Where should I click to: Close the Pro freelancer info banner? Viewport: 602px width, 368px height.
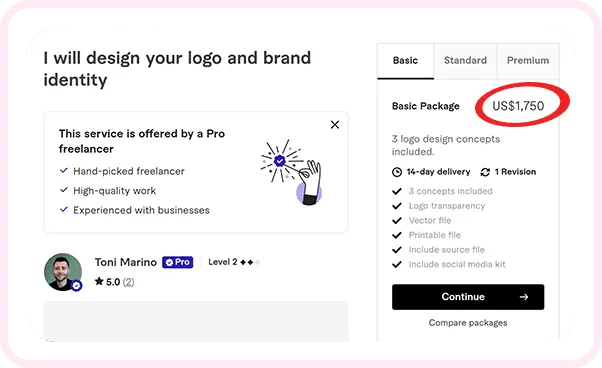tap(335, 125)
